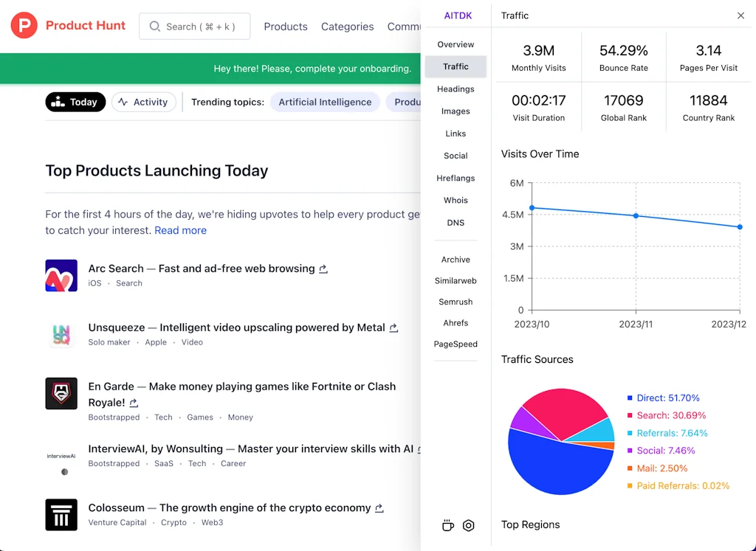This screenshot has width=756, height=551.
Task: Open the coffee cup donate icon
Action: point(447,525)
